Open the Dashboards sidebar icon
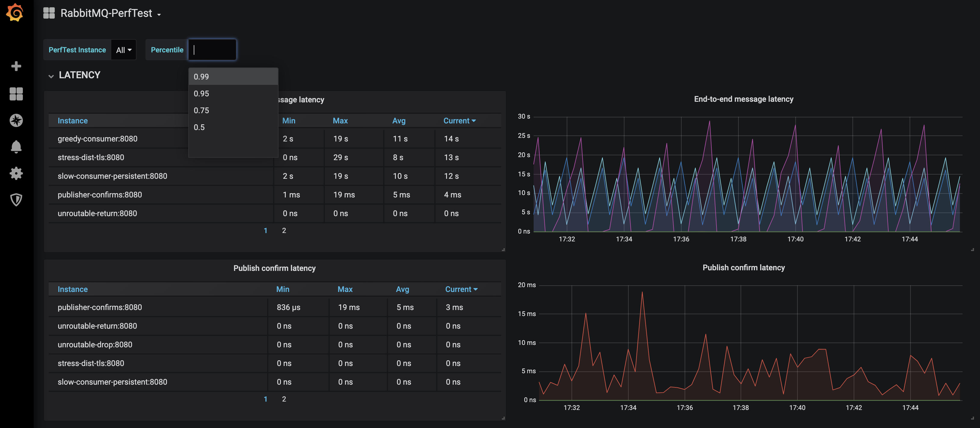 click(x=16, y=94)
